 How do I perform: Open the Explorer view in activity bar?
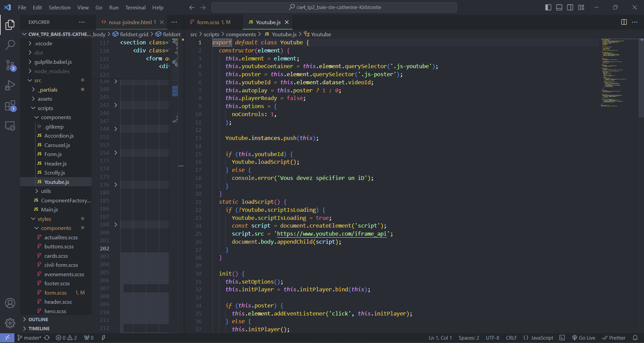pos(10,24)
